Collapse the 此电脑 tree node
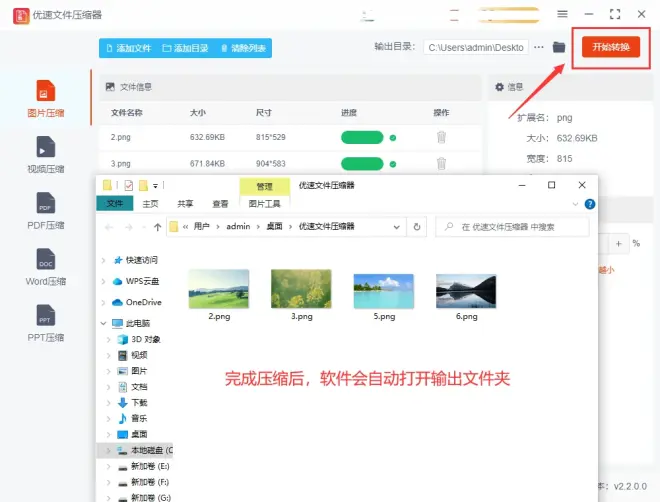 point(105,324)
